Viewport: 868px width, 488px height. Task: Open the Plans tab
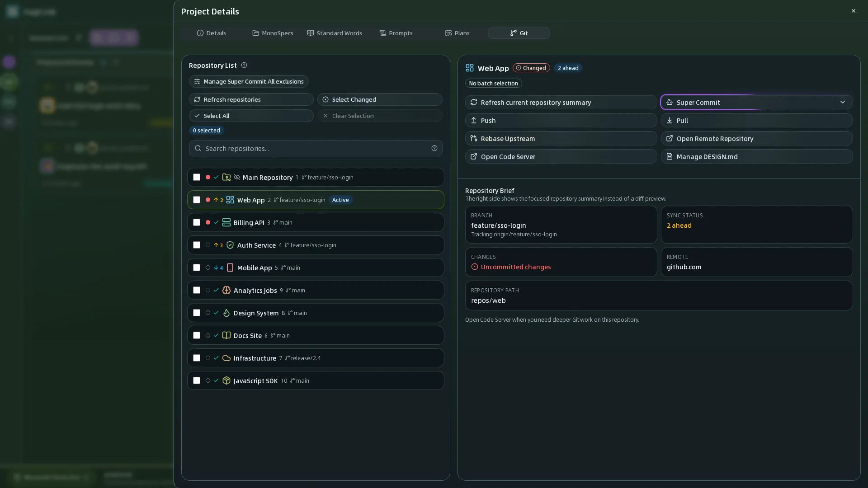coord(458,33)
